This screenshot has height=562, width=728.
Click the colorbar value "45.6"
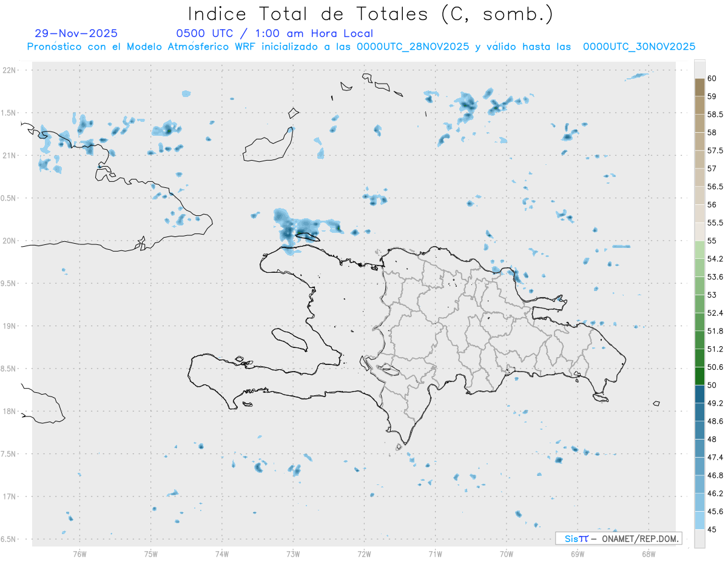point(715,512)
